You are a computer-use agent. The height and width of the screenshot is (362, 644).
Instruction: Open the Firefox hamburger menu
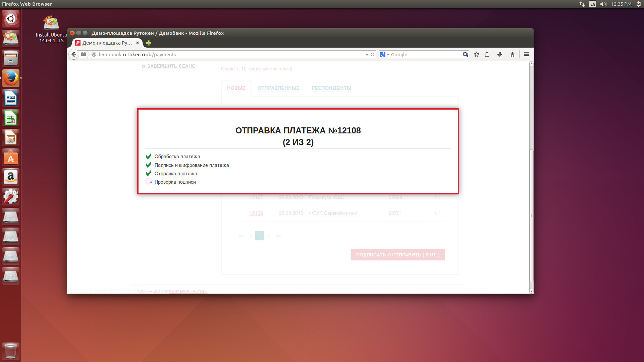coord(526,54)
